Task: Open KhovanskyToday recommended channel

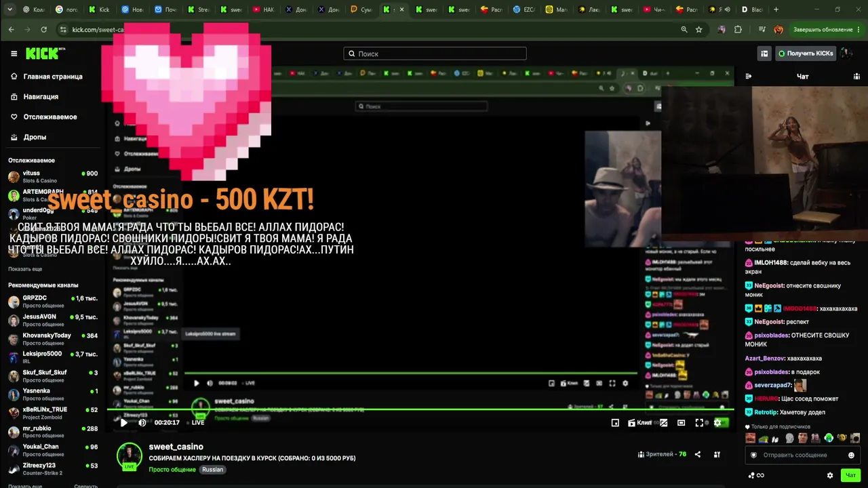Action: coord(53,338)
